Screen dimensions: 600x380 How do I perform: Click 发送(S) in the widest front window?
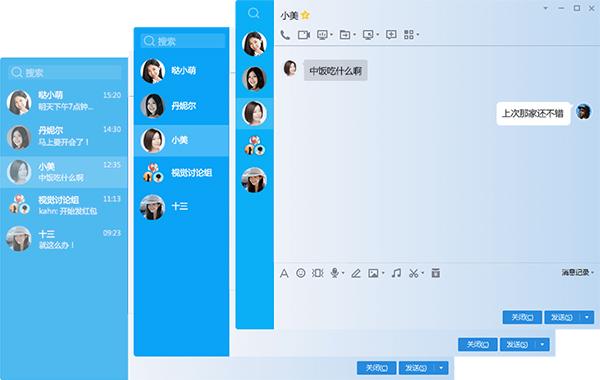click(562, 317)
